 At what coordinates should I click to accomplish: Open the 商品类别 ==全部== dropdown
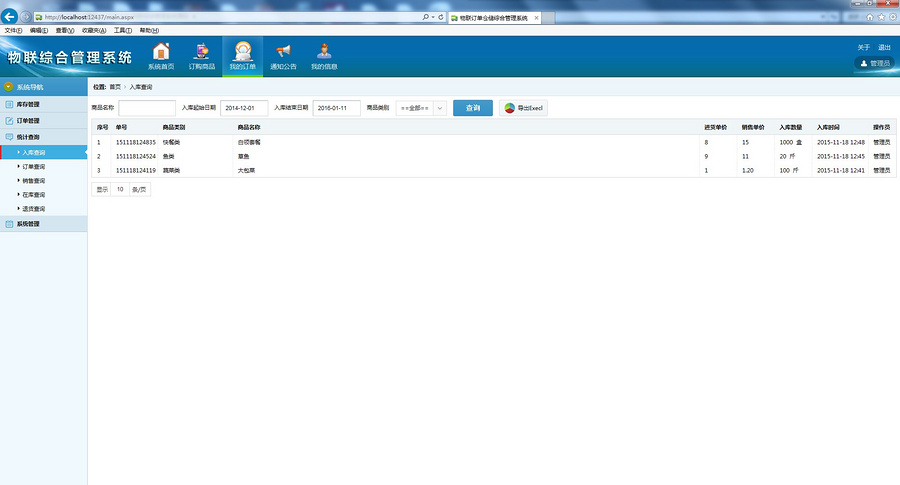click(x=421, y=108)
